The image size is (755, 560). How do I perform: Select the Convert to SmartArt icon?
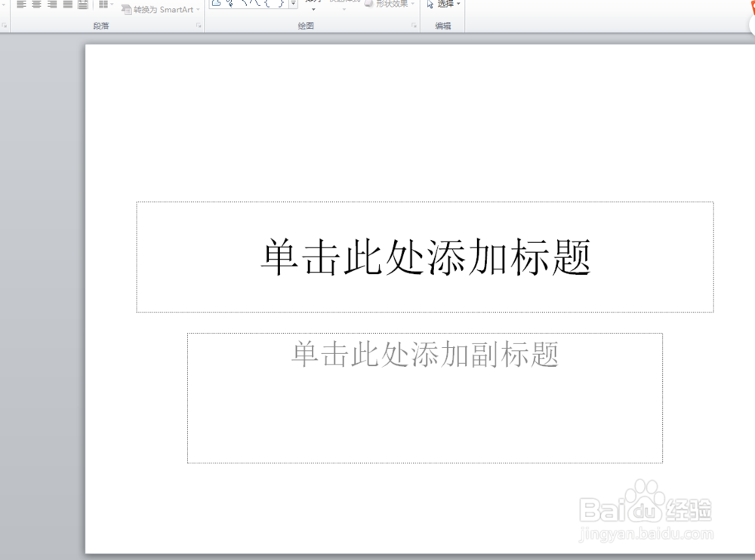point(125,9)
